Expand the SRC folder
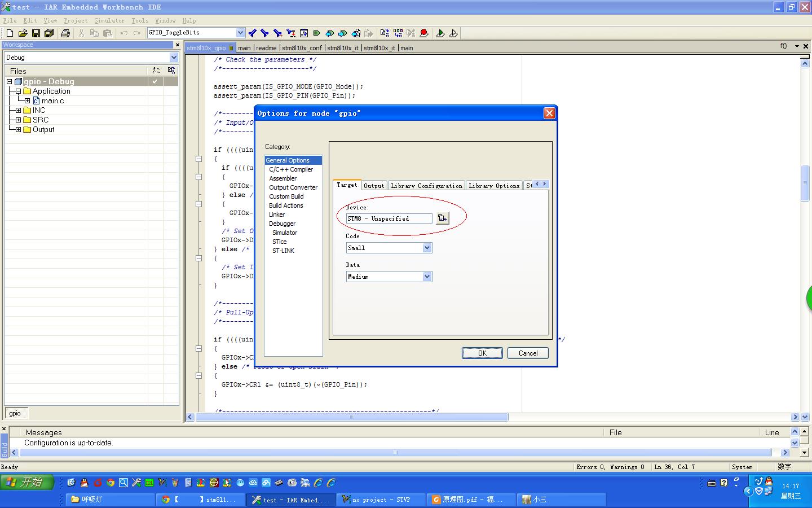The height and width of the screenshot is (508, 812). pos(18,120)
